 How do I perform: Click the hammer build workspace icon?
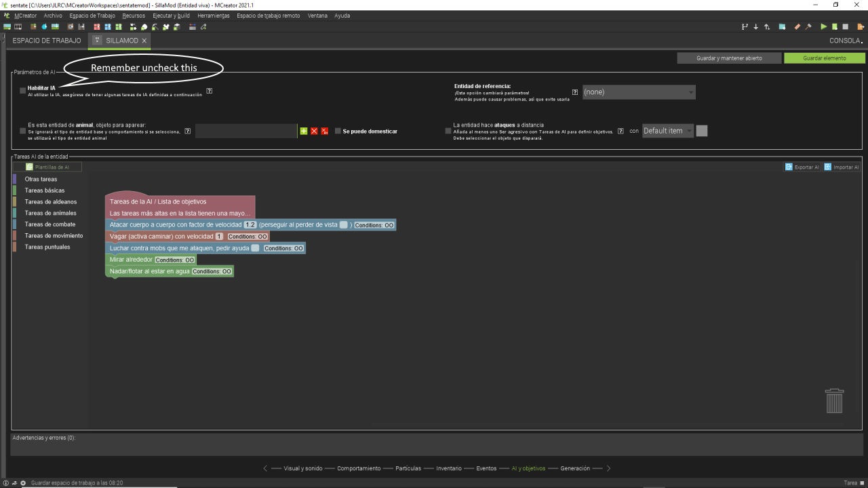[808, 26]
